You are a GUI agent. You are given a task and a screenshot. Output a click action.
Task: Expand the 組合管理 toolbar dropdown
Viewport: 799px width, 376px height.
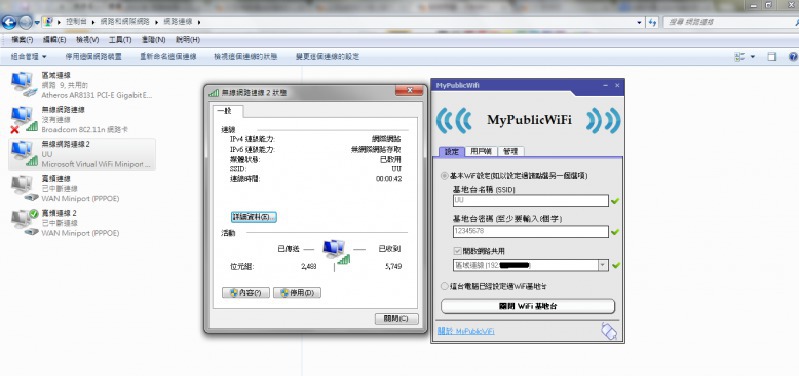point(28,57)
